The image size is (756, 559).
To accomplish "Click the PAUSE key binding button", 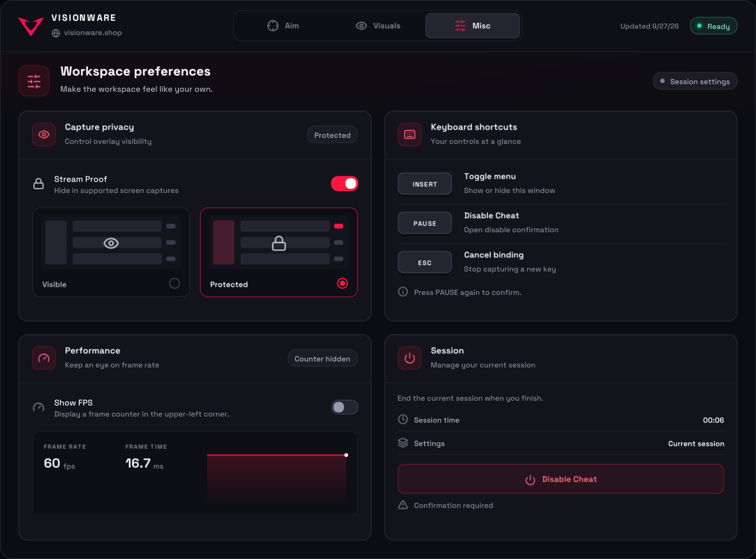I will point(425,223).
